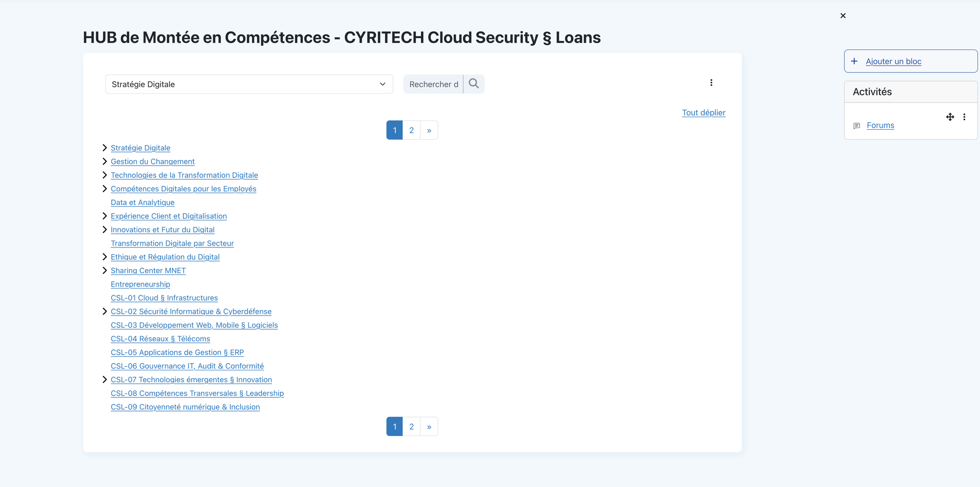Click the Tout déplier link
The height and width of the screenshot is (487, 980).
pos(703,113)
